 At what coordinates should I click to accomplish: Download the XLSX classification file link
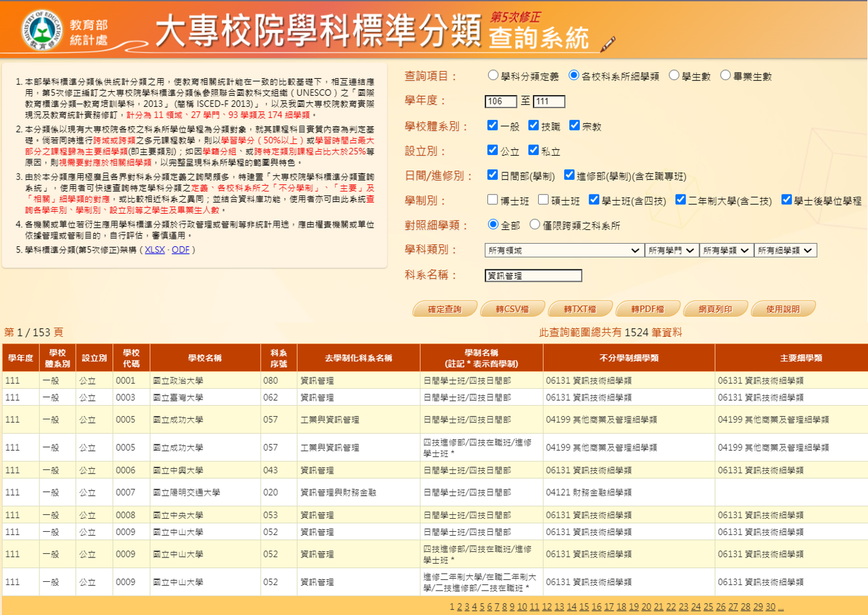coord(154,249)
